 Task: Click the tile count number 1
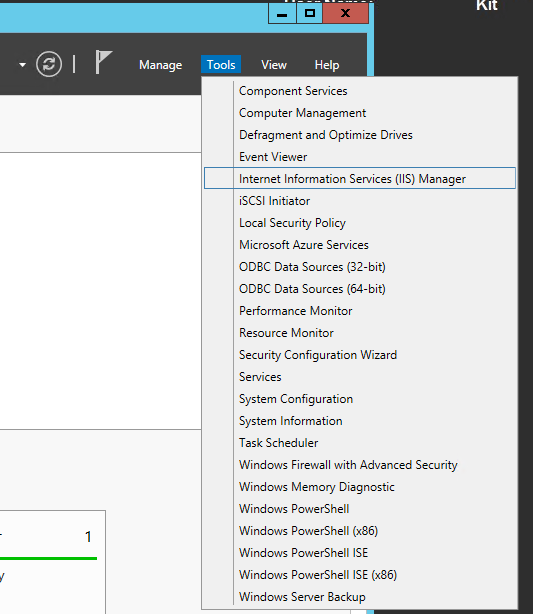click(x=88, y=537)
